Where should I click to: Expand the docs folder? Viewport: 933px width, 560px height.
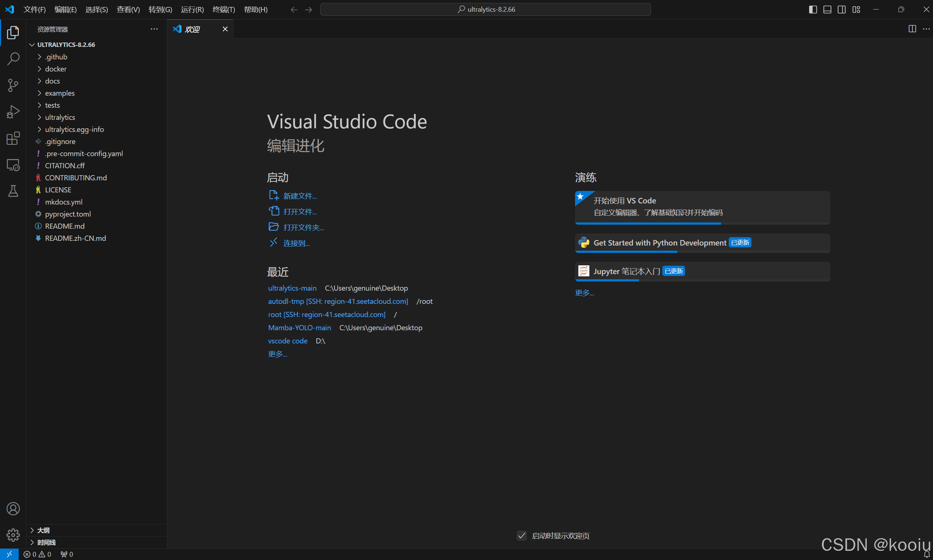[x=52, y=81]
